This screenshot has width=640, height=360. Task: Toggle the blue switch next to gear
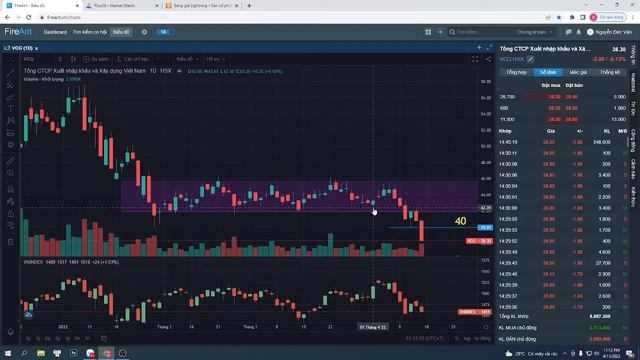pyautogui.click(x=163, y=32)
